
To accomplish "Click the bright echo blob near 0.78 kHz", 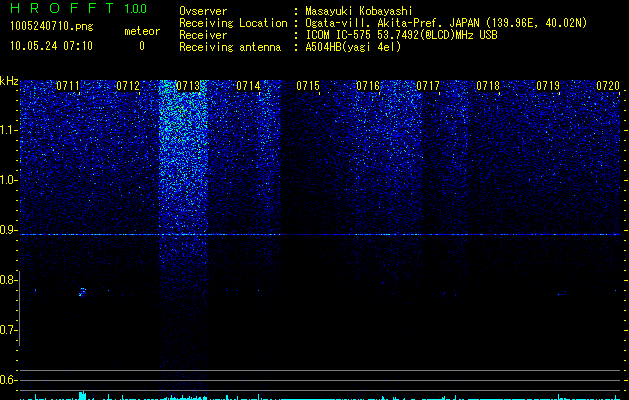I will point(83,292).
